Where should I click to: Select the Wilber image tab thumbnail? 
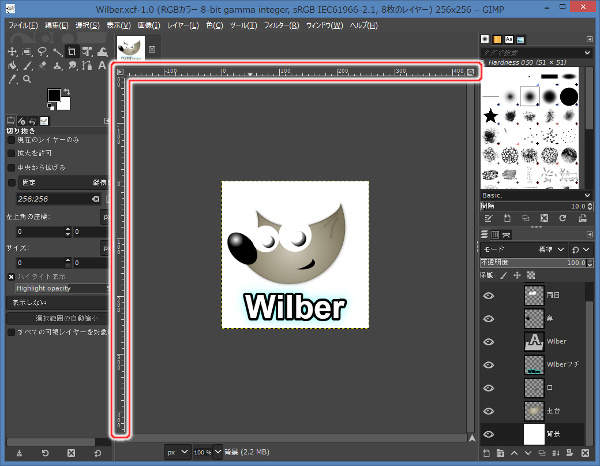pyautogui.click(x=131, y=47)
